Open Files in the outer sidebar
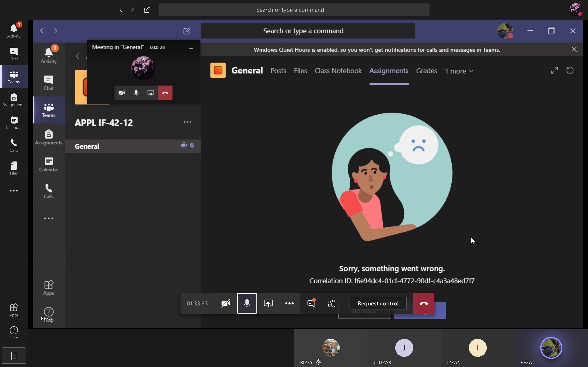588x367 pixels. point(14,168)
